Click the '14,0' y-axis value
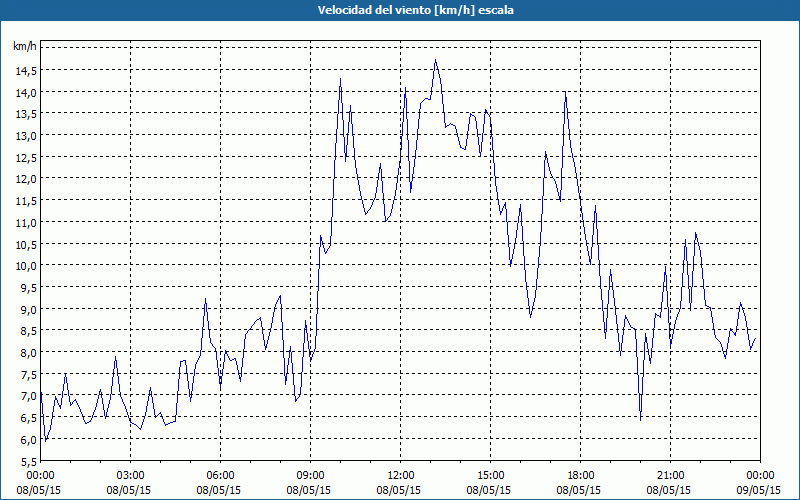The image size is (800, 500). click(x=26, y=92)
